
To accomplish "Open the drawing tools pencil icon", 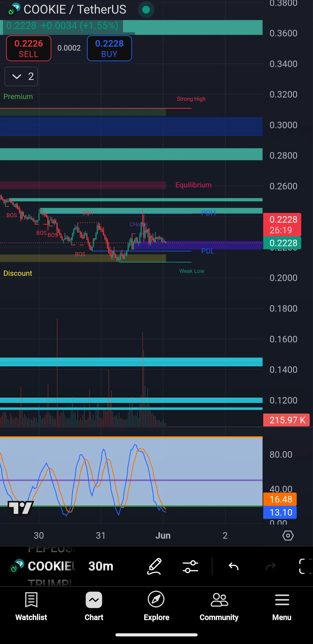I will (x=155, y=566).
